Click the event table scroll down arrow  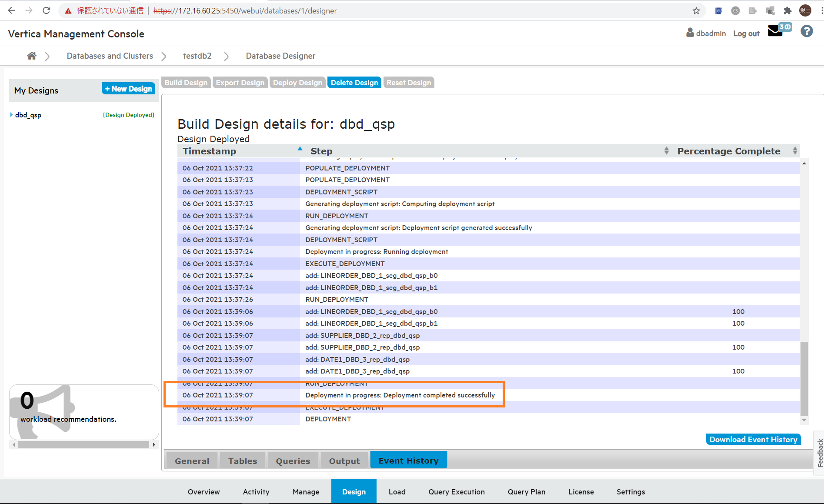(804, 420)
